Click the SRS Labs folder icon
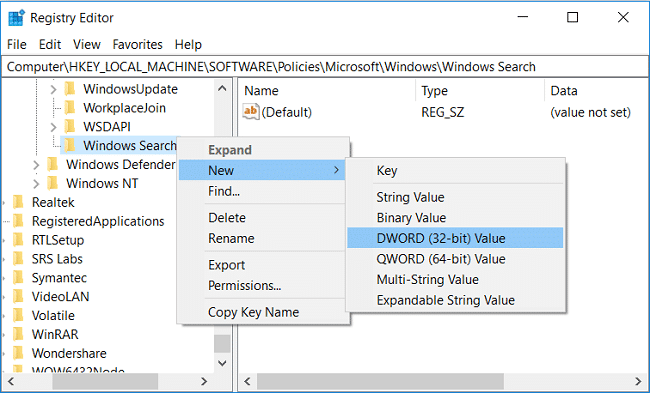Screen dimensions: 650x393 pos(19,259)
